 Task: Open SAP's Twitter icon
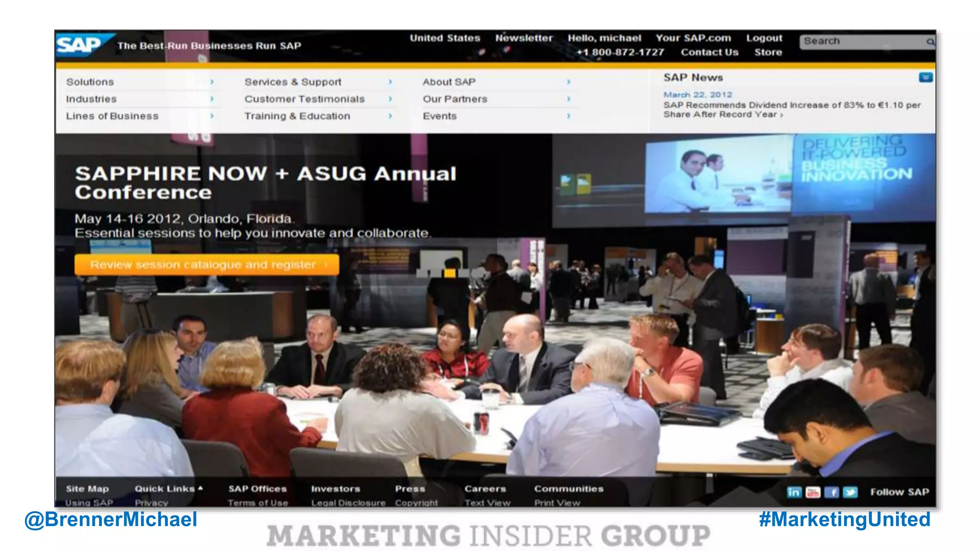click(x=850, y=492)
